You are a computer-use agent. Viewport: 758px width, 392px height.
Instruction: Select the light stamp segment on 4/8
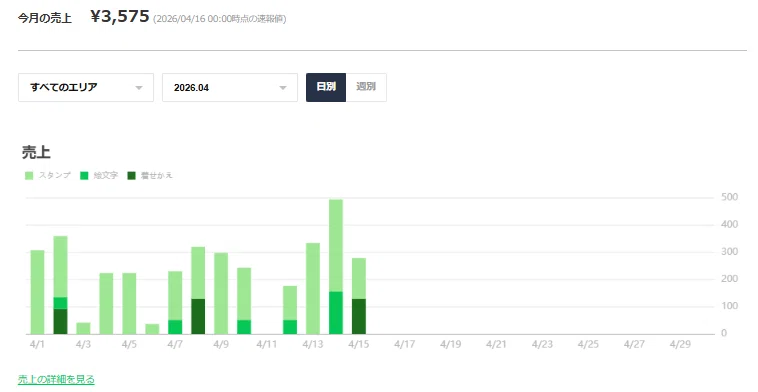click(x=198, y=273)
